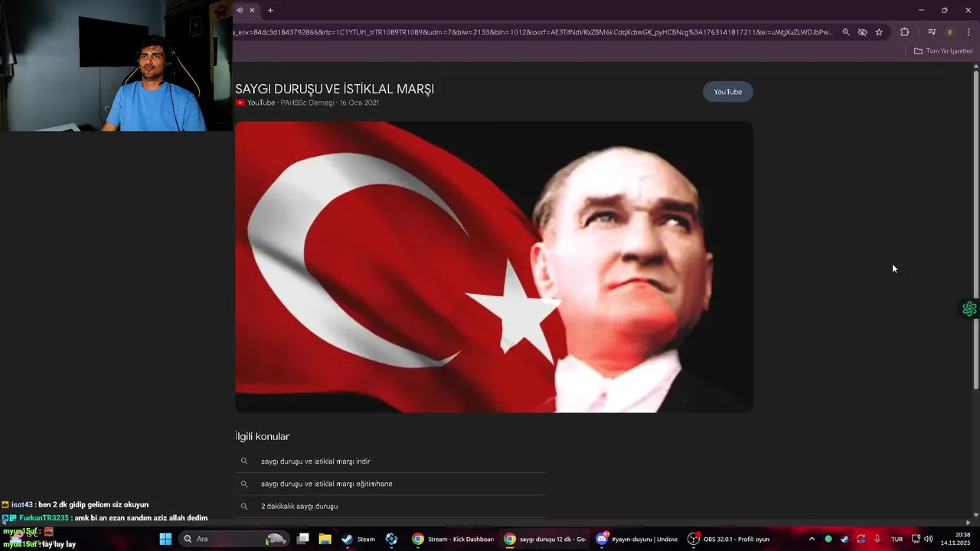Viewport: 980px width, 551px height.
Task: Click the red sync tray icon
Action: pos(861,539)
